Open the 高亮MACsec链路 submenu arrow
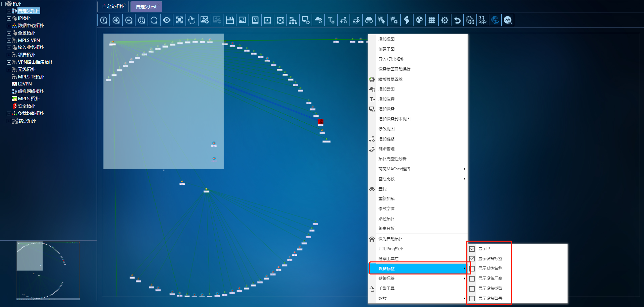Viewport: 644px width, 307px height. tap(464, 169)
